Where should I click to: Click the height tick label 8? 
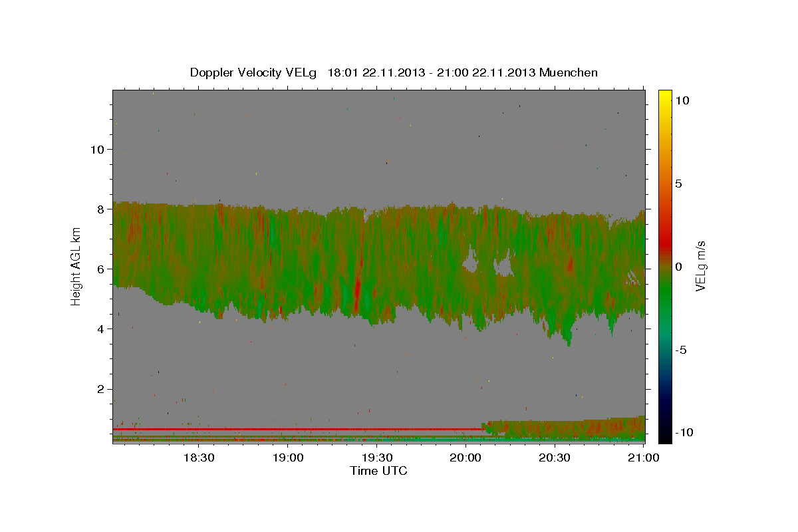[x=100, y=209]
